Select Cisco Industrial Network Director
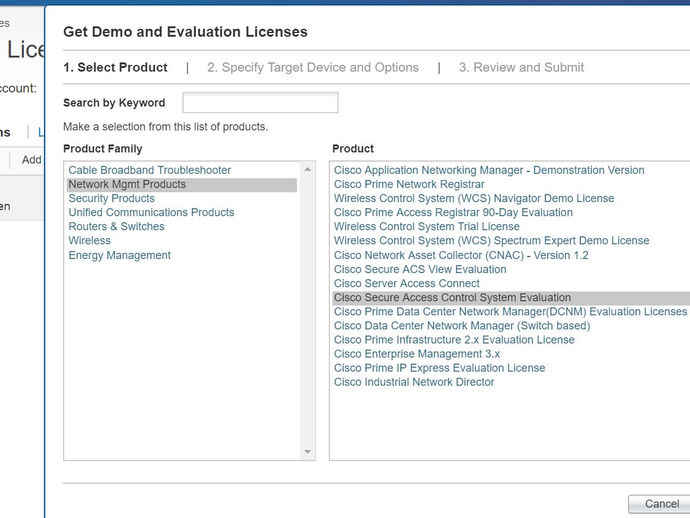The height and width of the screenshot is (518, 690). (x=414, y=382)
